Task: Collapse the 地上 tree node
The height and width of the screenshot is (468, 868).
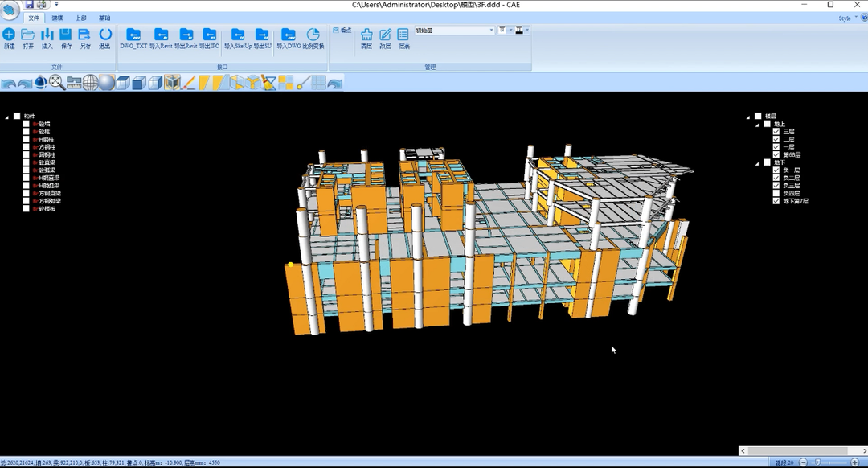Action: pos(757,125)
